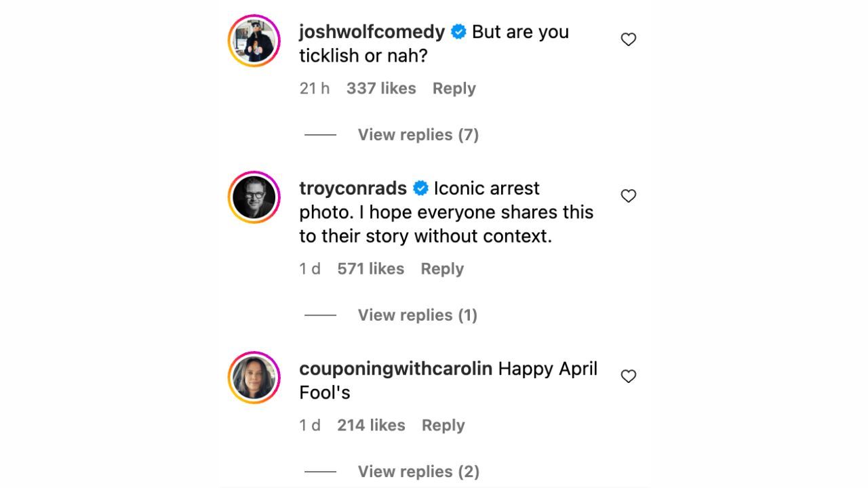This screenshot has width=868, height=488.
Task: Visit couponingwithcarolin username link
Action: click(x=395, y=369)
